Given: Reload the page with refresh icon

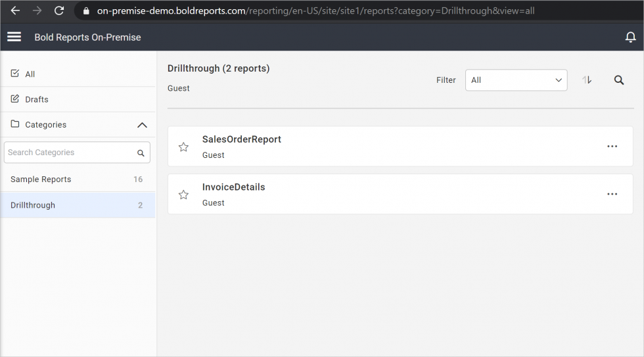Looking at the screenshot, I should 59,11.
